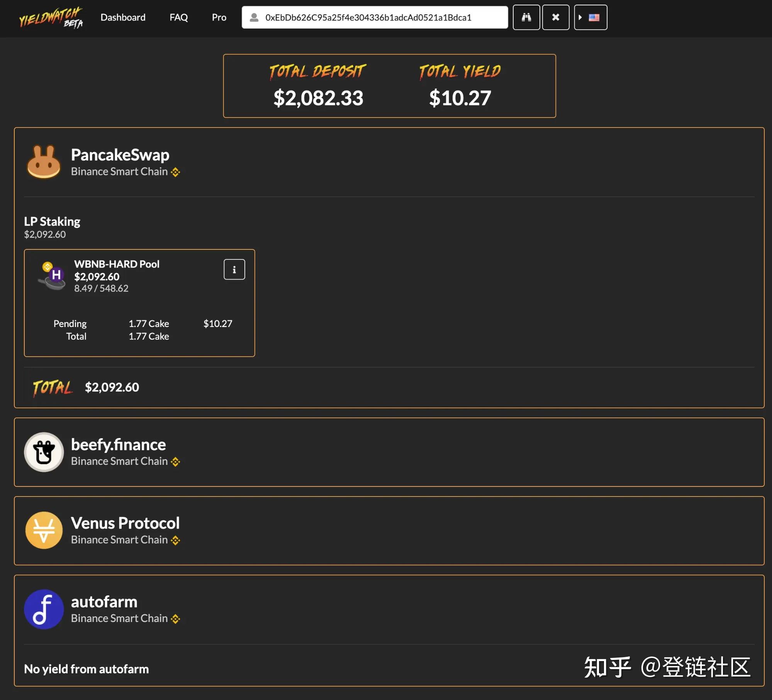Screen dimensions: 772x700
Task: Open the FAQ page
Action: [x=178, y=17]
